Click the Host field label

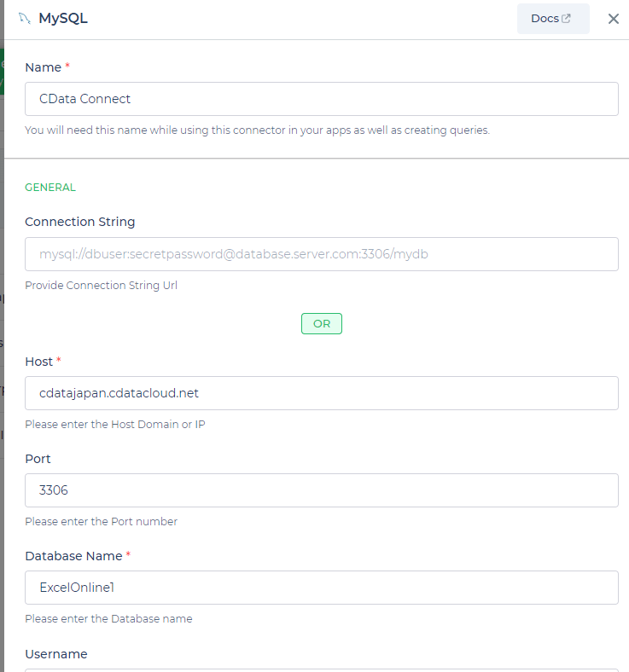(x=38, y=362)
